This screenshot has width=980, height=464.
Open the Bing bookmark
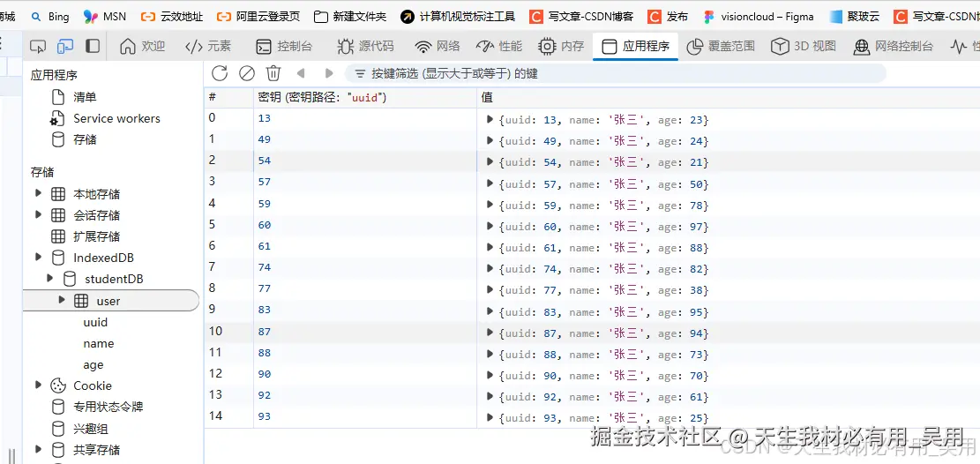[50, 16]
